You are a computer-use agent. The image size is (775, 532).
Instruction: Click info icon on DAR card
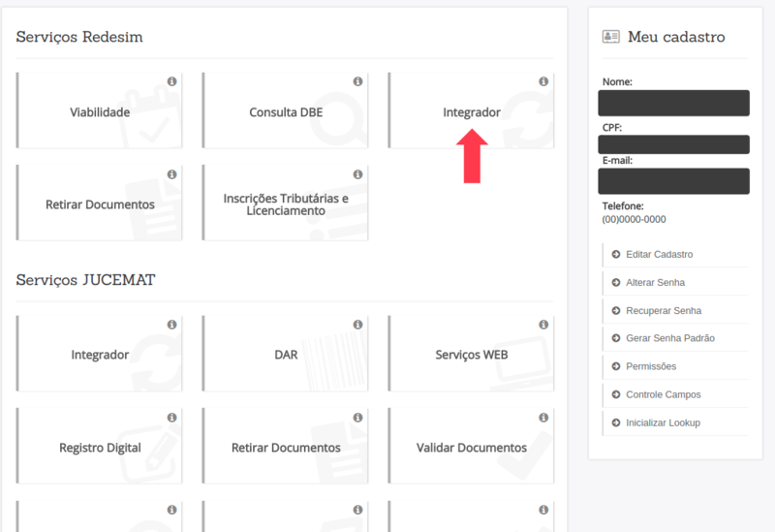(x=357, y=325)
